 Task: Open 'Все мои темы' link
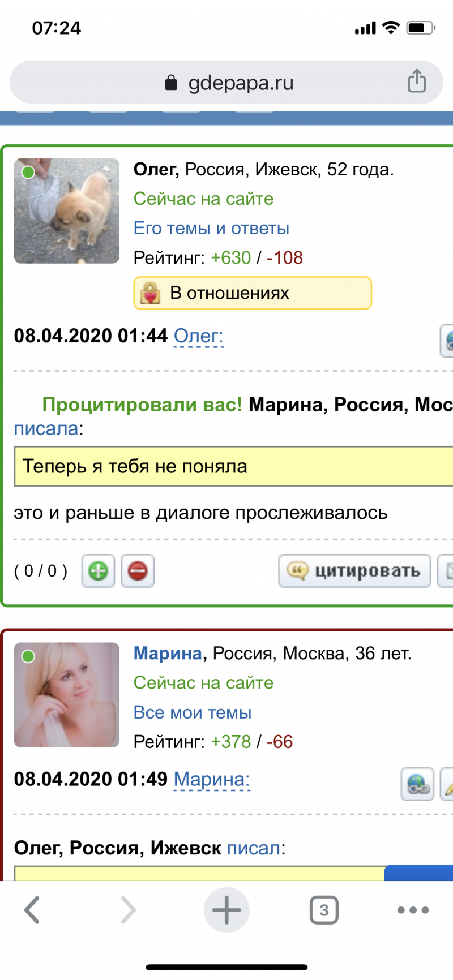[x=193, y=712]
